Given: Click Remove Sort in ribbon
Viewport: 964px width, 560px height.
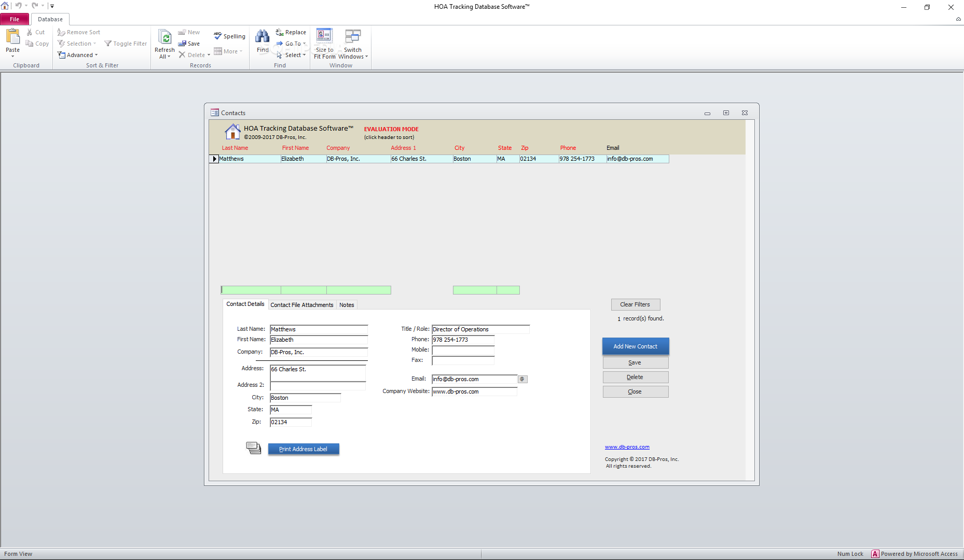Looking at the screenshot, I should click(78, 32).
